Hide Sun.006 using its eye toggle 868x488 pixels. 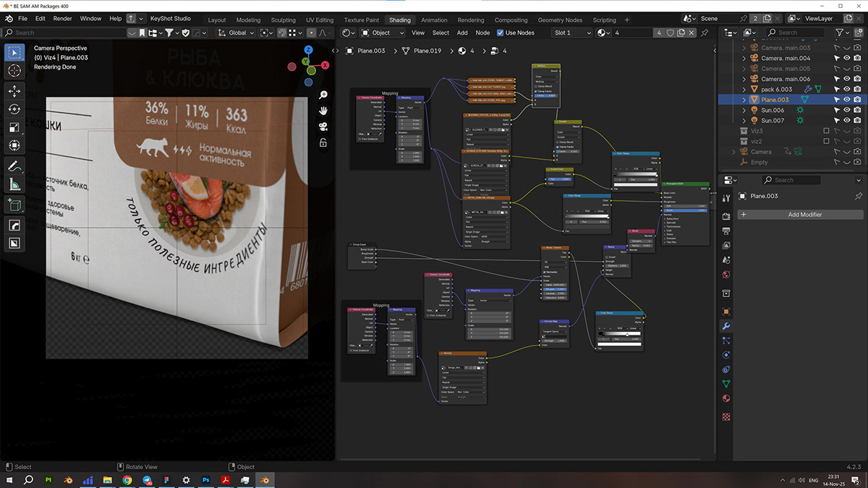pyautogui.click(x=847, y=110)
